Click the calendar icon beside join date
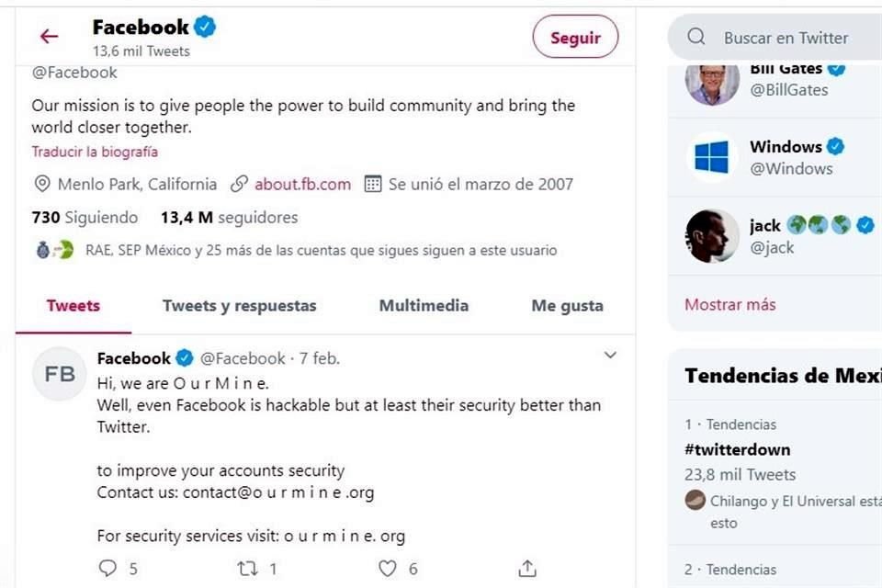882x588 pixels. (x=373, y=184)
